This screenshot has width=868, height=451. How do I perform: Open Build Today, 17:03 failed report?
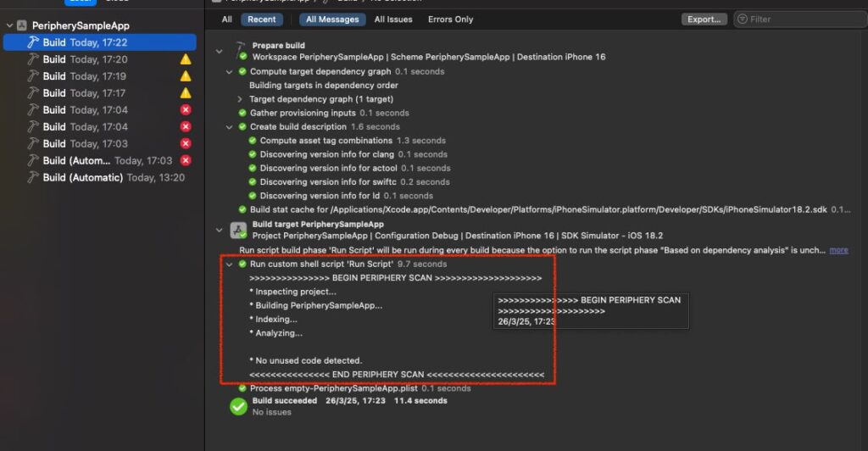(100, 143)
